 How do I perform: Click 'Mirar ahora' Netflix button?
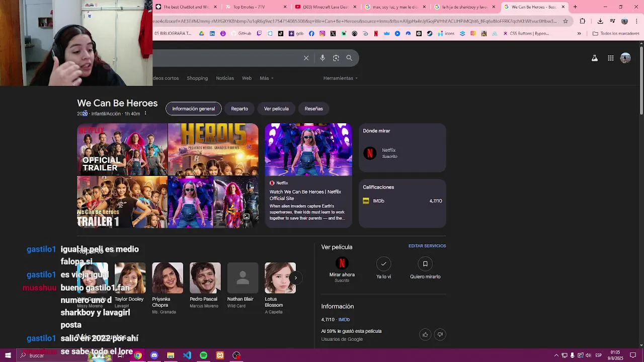pyautogui.click(x=342, y=269)
